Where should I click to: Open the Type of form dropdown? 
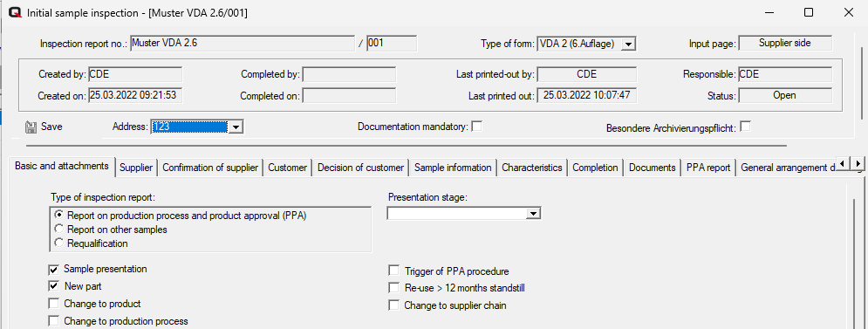tap(628, 45)
